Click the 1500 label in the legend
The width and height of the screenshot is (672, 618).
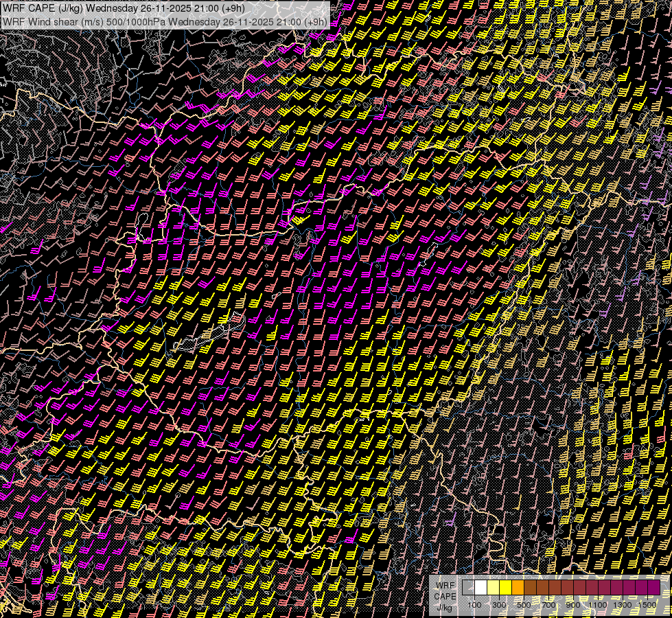click(647, 604)
